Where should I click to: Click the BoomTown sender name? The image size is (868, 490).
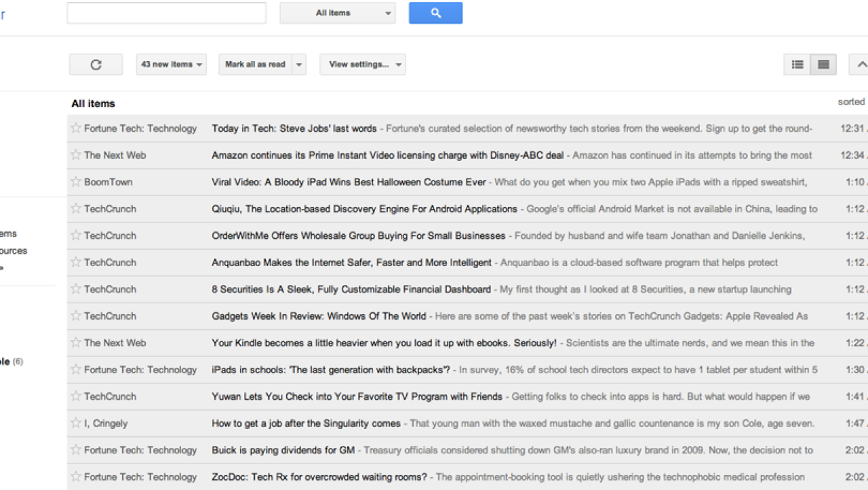pyautogui.click(x=108, y=182)
